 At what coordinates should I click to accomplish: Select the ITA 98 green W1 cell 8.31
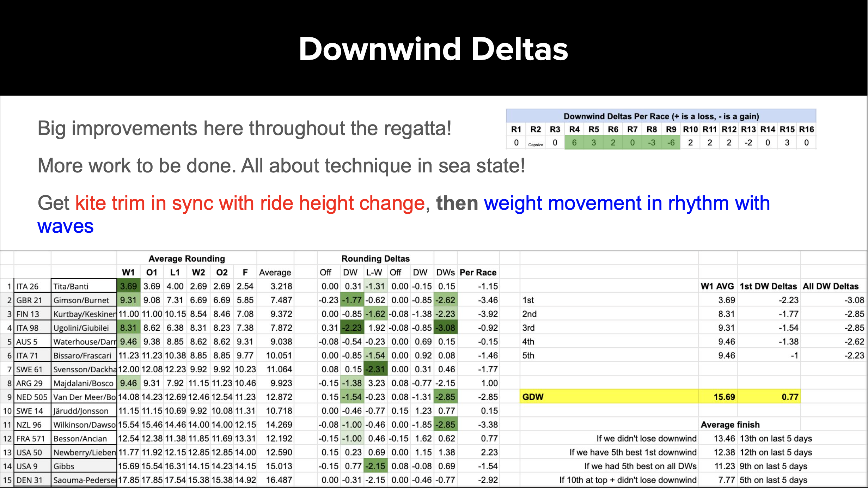coord(129,328)
